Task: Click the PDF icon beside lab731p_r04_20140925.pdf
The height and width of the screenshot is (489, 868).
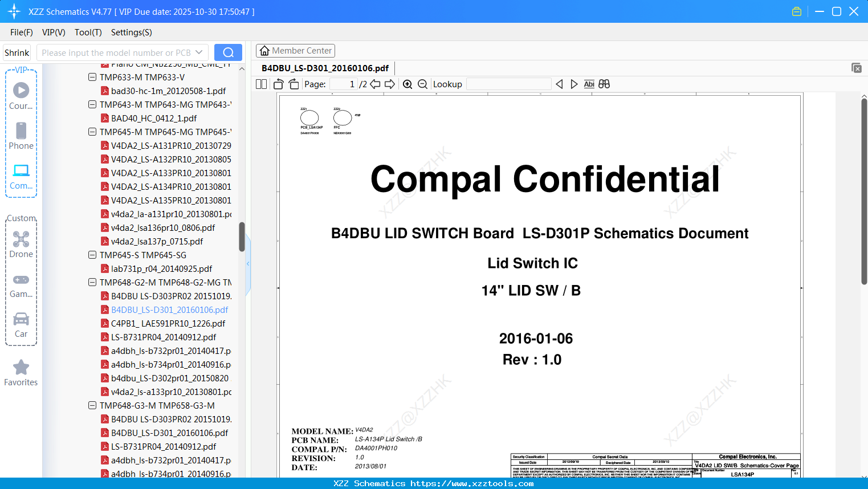Action: pyautogui.click(x=105, y=268)
